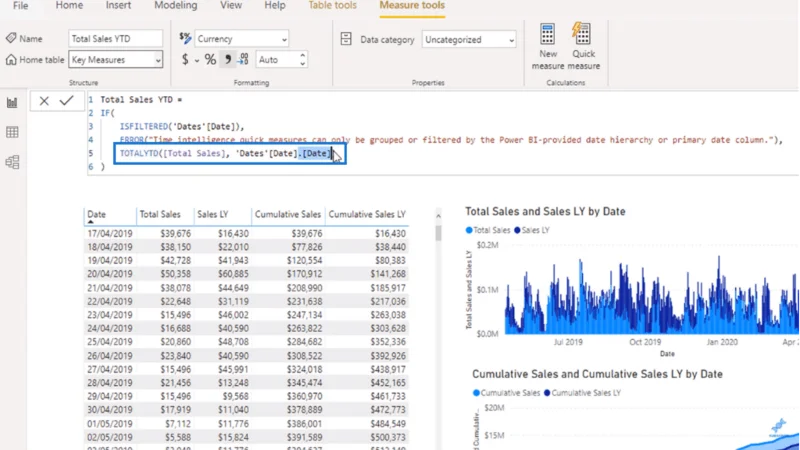The width and height of the screenshot is (800, 450).
Task: Click the Cumulative Sales LY legend dot
Action: tap(547, 393)
